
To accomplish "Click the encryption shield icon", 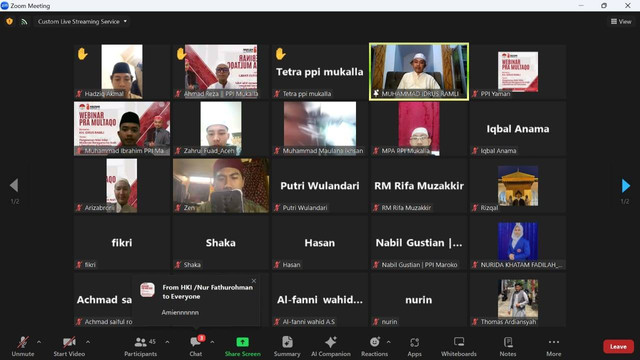I will (9, 21).
